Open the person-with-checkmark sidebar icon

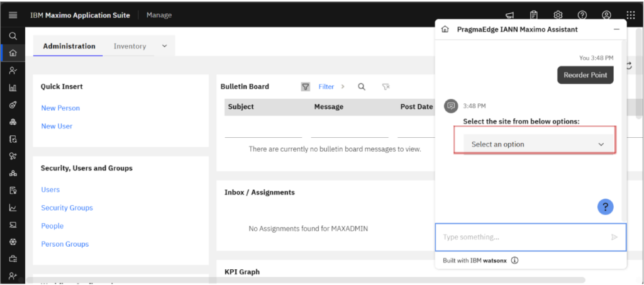click(13, 70)
